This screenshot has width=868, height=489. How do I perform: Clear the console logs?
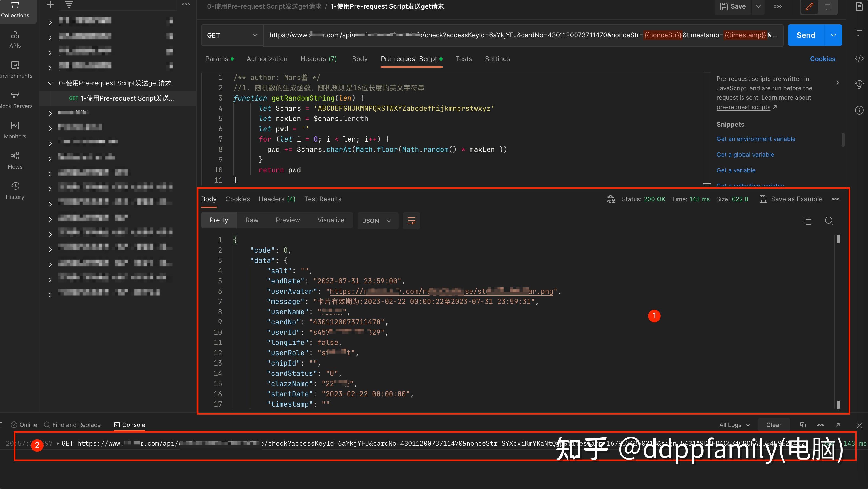click(x=774, y=425)
